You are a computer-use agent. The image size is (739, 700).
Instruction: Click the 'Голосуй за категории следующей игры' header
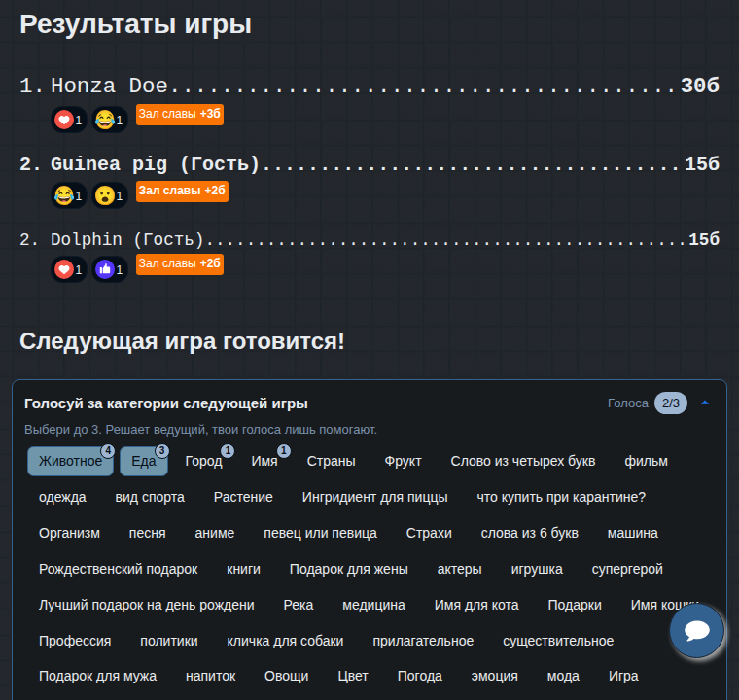(166, 403)
